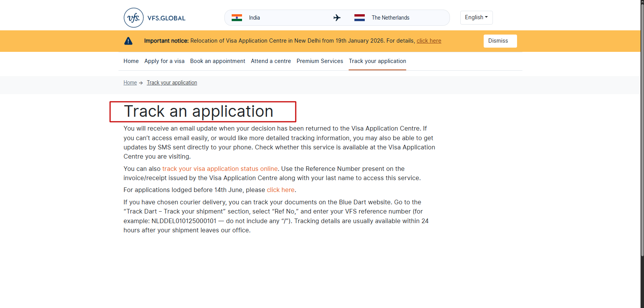Open Premium Services menu item
The width and height of the screenshot is (644, 308).
(x=320, y=61)
